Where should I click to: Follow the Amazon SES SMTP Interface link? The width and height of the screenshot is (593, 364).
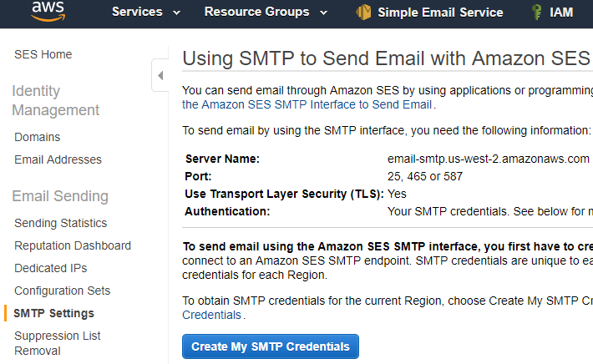[307, 104]
